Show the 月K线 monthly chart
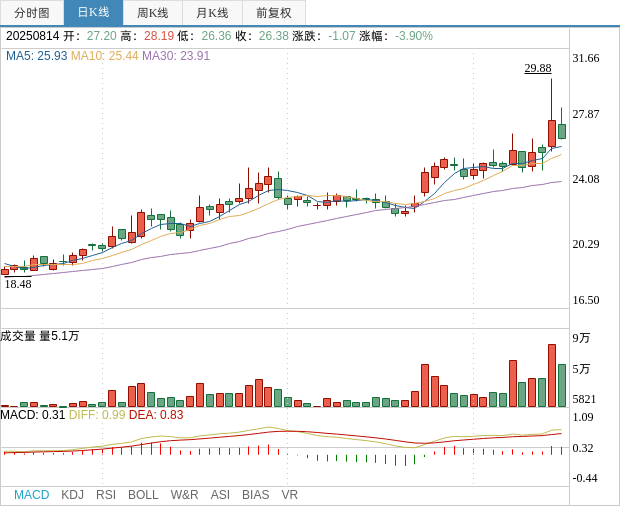 coord(212,13)
